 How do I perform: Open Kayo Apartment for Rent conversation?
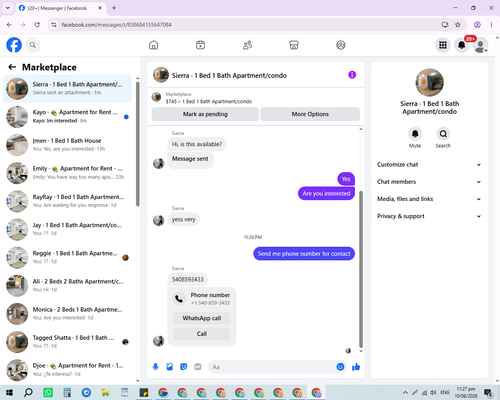click(67, 117)
